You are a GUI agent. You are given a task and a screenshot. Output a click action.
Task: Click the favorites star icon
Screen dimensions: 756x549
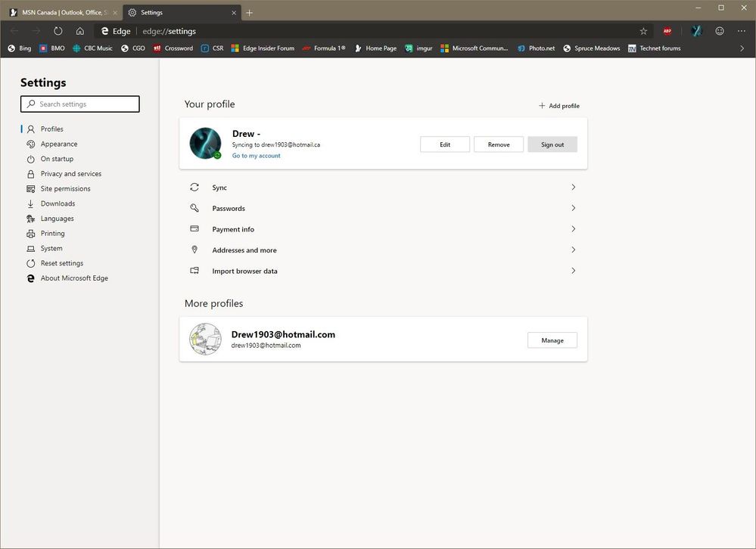643,31
